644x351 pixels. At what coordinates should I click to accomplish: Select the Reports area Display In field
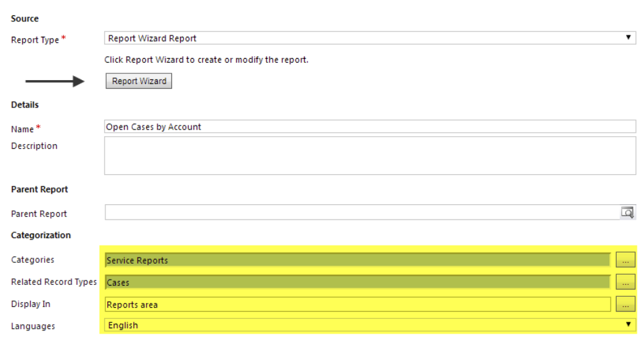(358, 304)
